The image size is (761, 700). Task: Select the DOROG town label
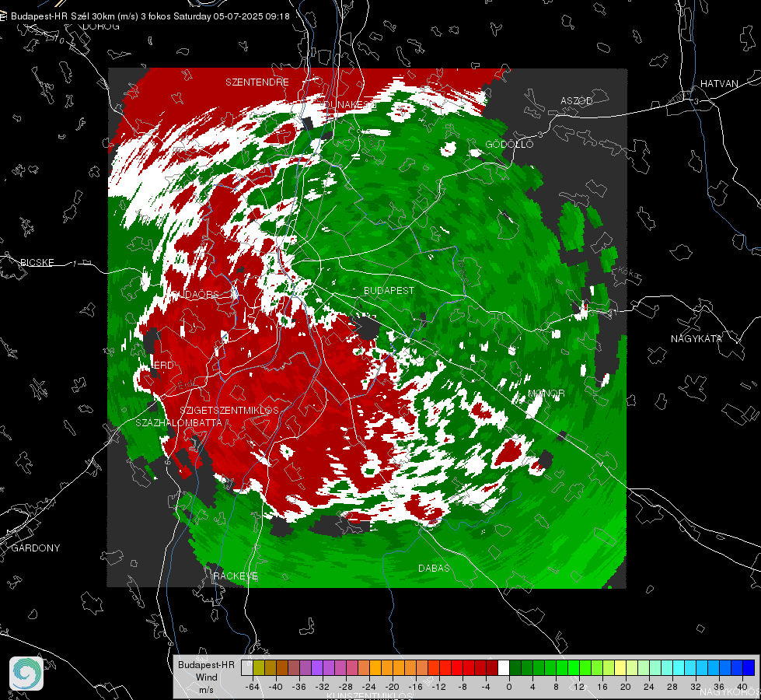101,26
